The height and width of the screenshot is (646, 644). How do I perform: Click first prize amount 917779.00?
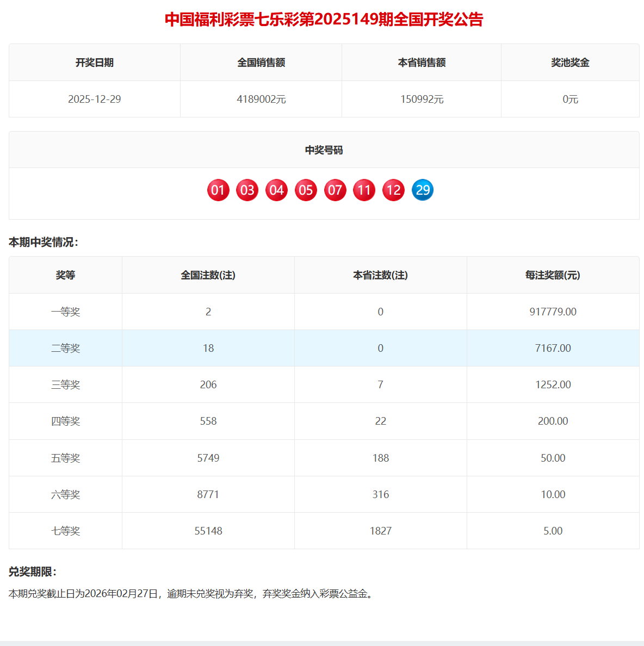tap(553, 312)
